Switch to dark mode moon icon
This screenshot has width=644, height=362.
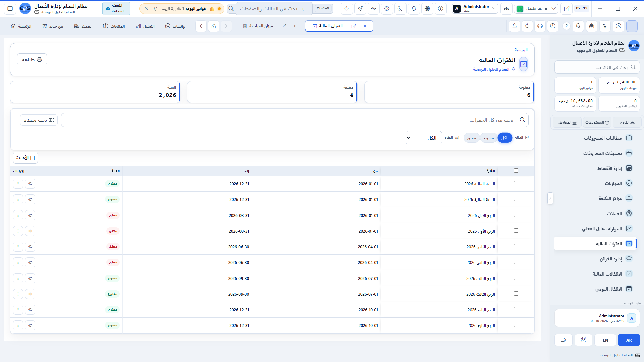[400, 9]
